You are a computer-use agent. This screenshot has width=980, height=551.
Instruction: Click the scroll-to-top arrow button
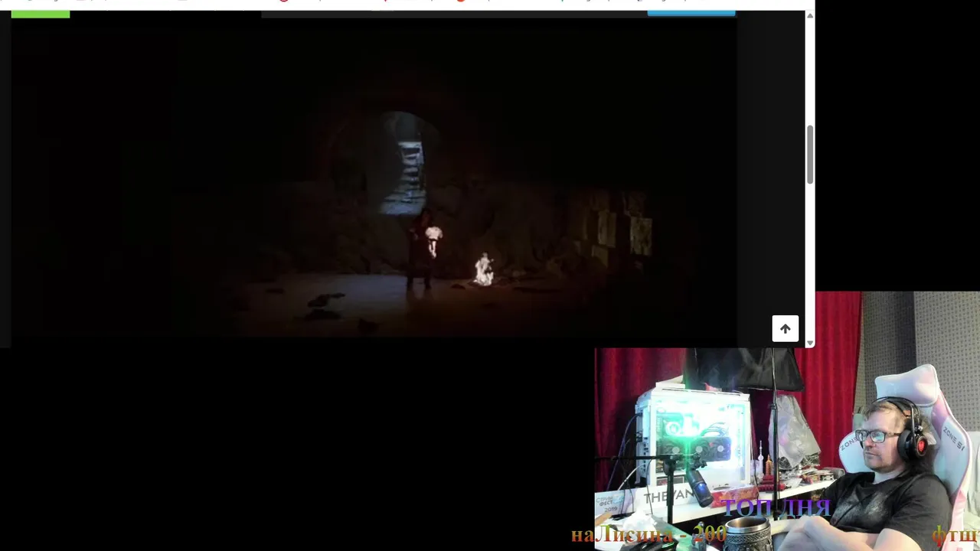(785, 328)
